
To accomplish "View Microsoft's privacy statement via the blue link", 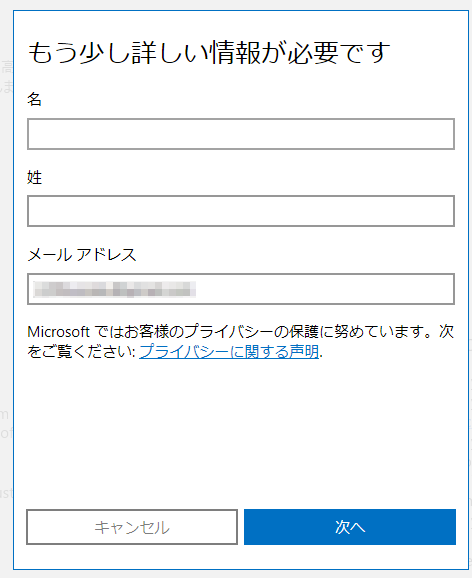I will (229, 351).
